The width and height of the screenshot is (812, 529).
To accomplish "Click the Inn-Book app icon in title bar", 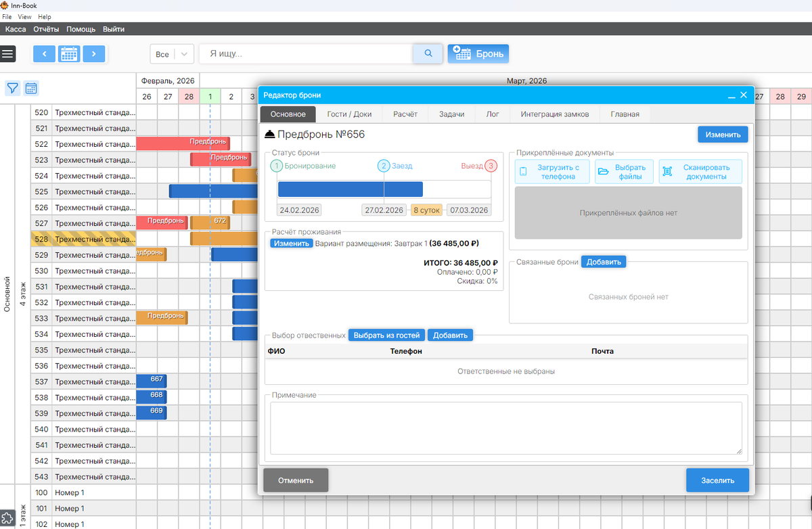I will (4, 5).
